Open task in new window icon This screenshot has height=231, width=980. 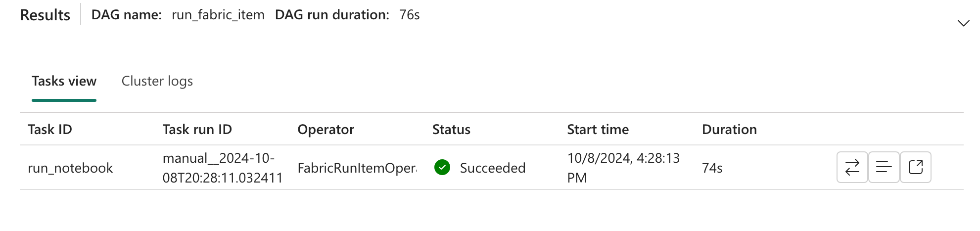point(915,168)
